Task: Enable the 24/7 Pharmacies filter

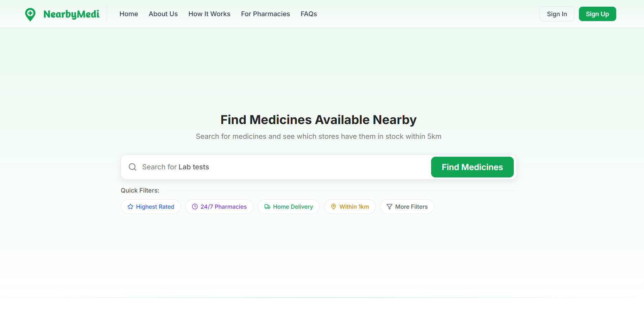Action: tap(219, 207)
